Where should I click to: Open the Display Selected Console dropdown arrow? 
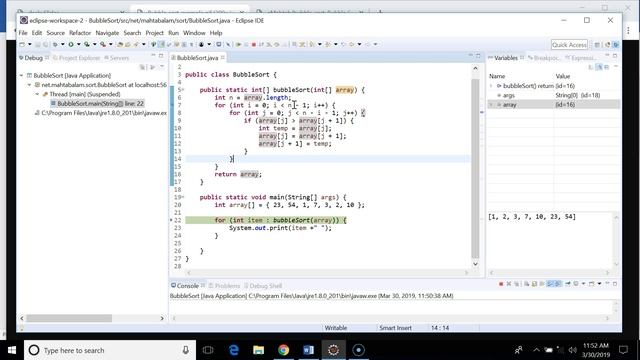pos(583,284)
